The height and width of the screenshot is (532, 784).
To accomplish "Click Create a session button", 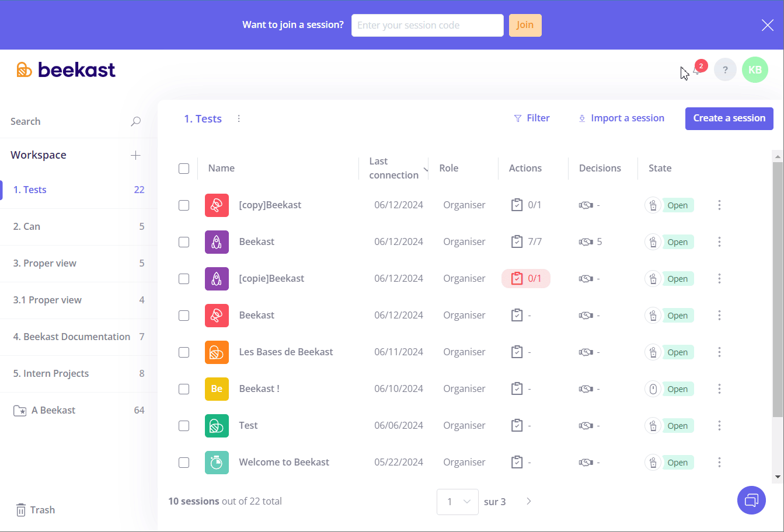I will tap(729, 118).
